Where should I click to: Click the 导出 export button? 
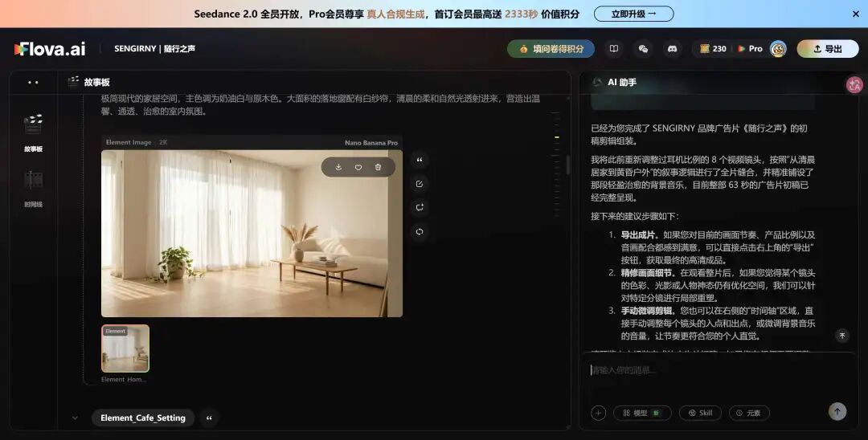pyautogui.click(x=828, y=49)
